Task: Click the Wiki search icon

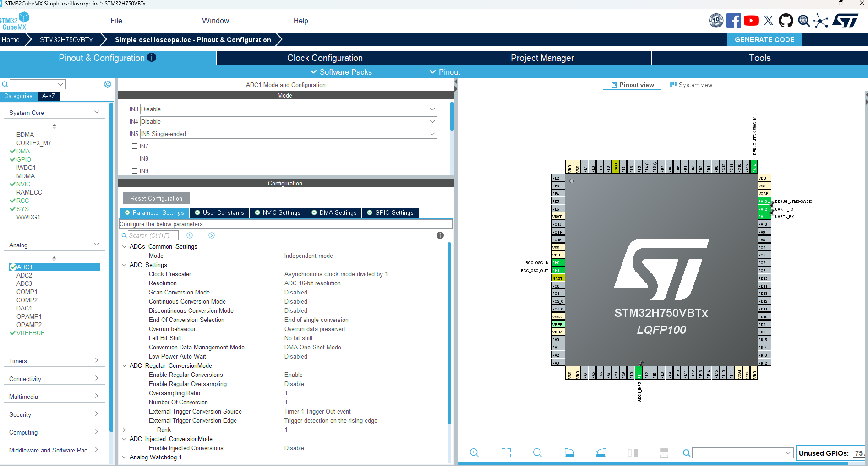Action: tap(803, 21)
